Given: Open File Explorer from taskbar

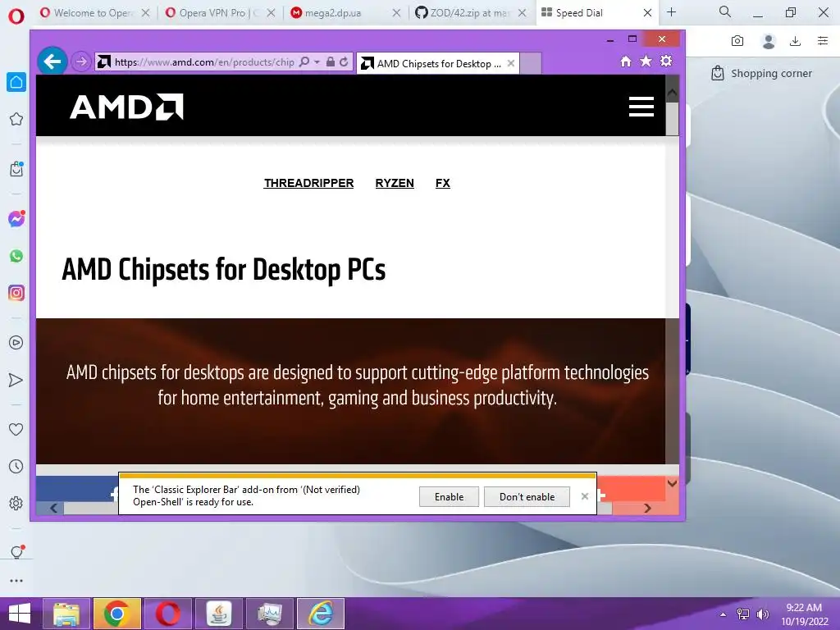Looking at the screenshot, I should coord(66,614).
